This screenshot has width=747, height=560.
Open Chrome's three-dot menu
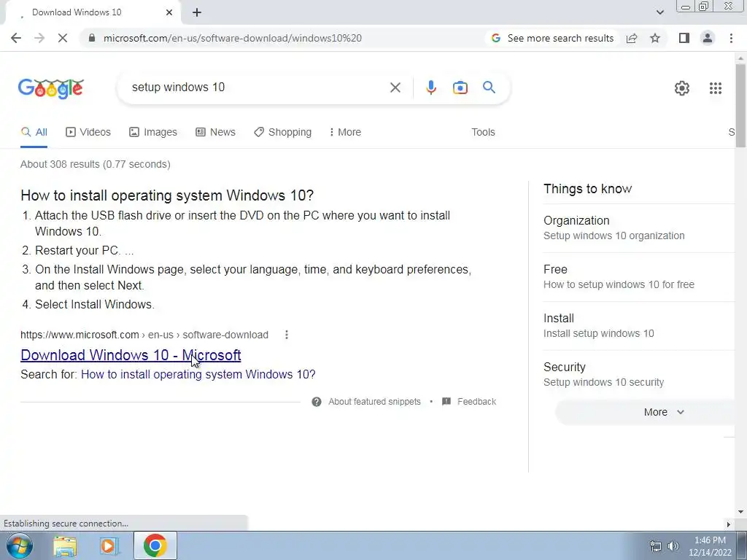point(731,38)
